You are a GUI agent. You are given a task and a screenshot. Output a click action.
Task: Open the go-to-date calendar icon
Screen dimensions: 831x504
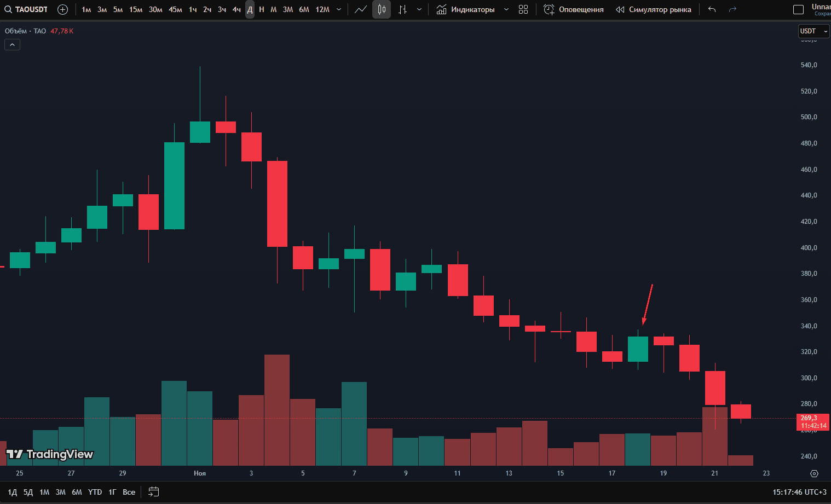(154, 492)
